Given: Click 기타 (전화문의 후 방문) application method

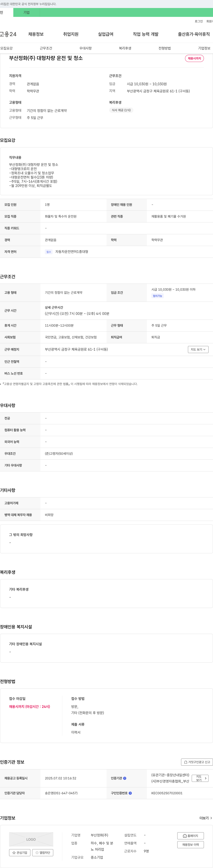Looking at the screenshot, I should (87, 713).
